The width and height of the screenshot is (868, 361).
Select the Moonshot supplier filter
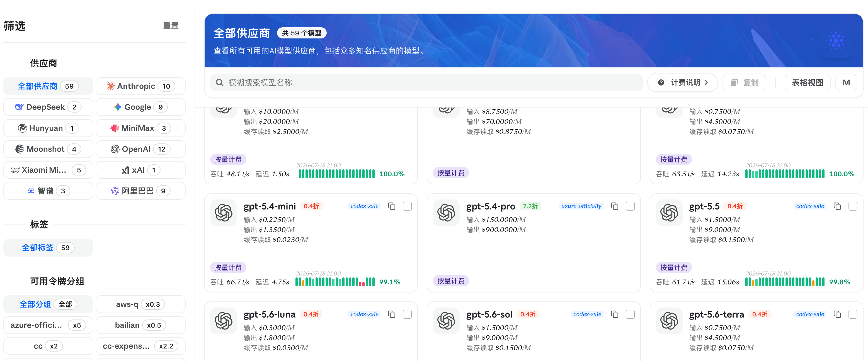point(48,149)
